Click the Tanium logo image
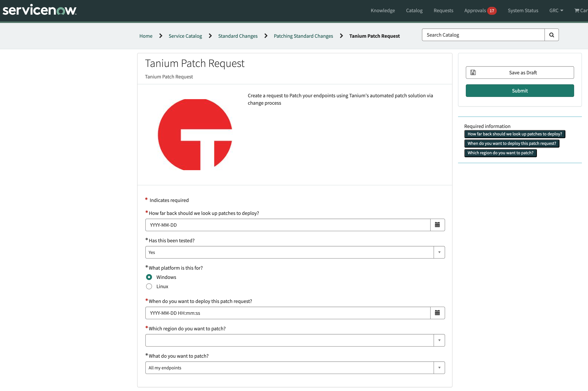 pyautogui.click(x=195, y=135)
